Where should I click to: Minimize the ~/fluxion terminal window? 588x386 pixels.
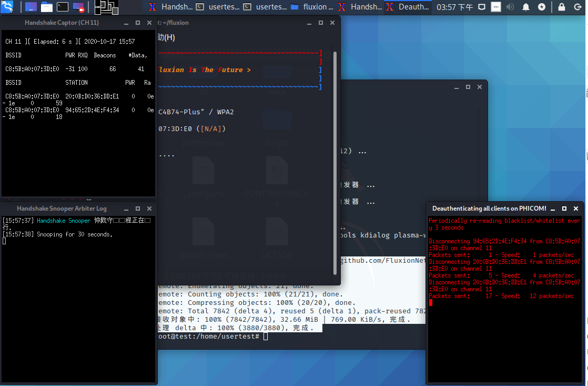click(309, 23)
